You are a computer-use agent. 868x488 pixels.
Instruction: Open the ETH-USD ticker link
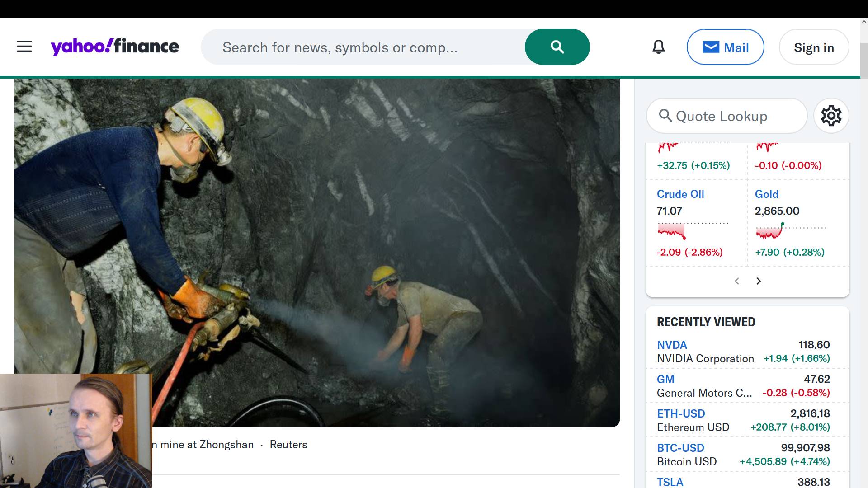[x=681, y=413]
